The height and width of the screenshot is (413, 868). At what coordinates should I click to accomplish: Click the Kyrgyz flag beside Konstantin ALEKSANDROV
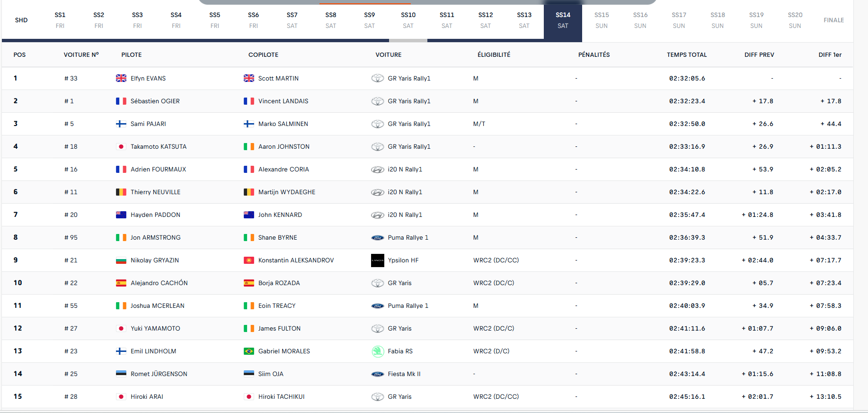[249, 260]
